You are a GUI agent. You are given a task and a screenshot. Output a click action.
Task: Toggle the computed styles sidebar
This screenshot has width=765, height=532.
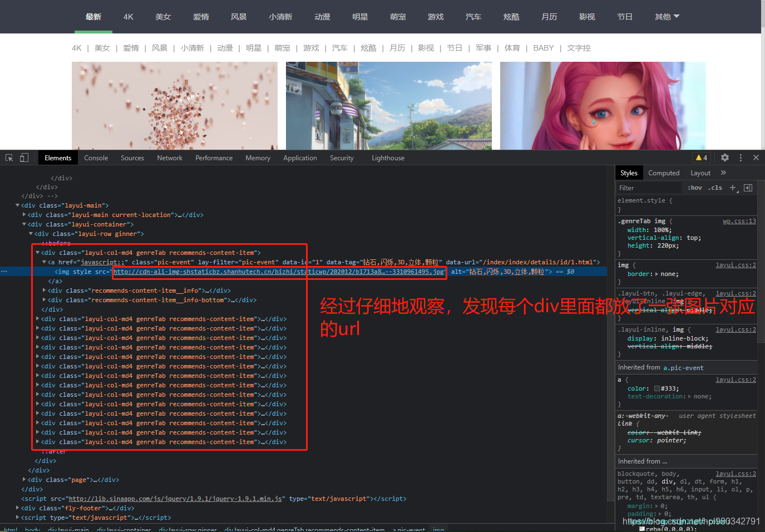(x=748, y=188)
